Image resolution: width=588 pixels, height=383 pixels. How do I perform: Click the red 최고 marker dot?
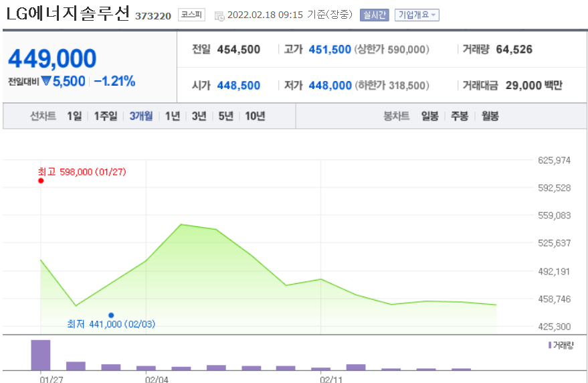(x=41, y=181)
